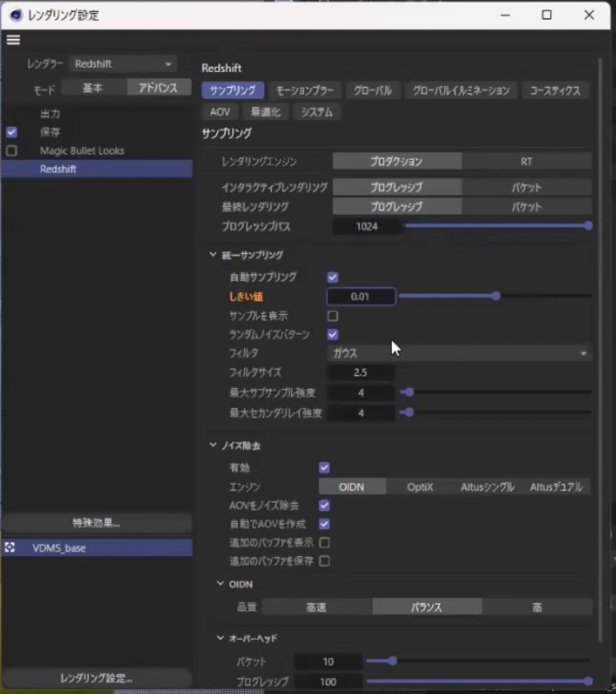
Task: Click the 特殊効果... button
Action: pos(96,523)
